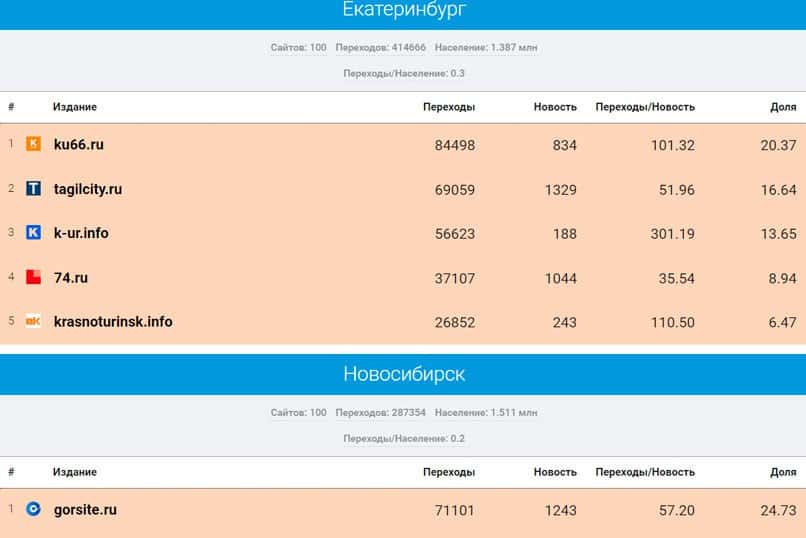Click the value 51.96 in tagilcity.ru row
806x538 pixels.
coord(677,190)
